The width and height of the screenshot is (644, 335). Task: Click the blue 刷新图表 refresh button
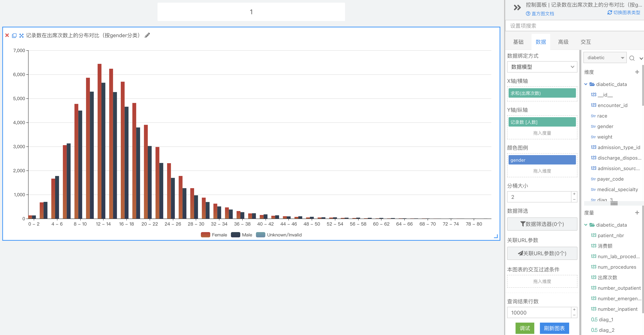554,328
